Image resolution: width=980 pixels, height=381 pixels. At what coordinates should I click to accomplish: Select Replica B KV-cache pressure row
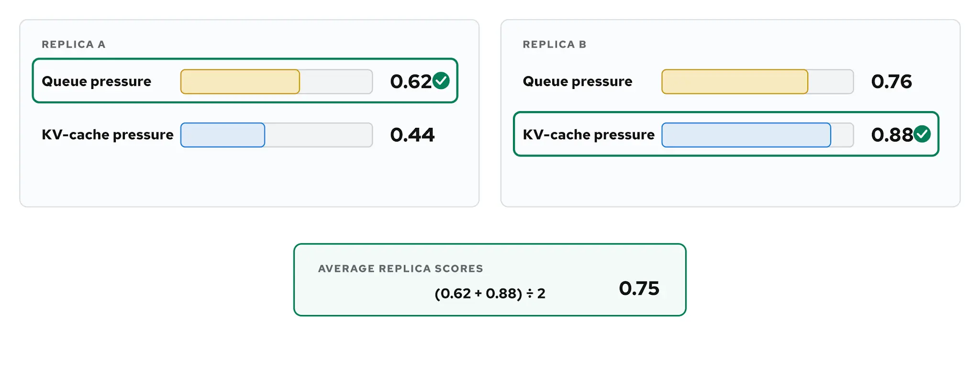pos(726,134)
